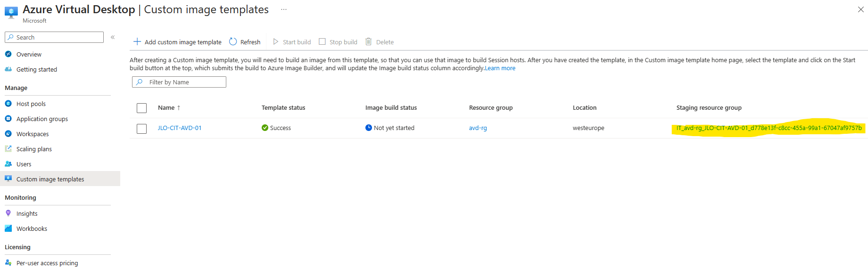868x277 pixels.
Task: Click the Users icon
Action: 8,164
